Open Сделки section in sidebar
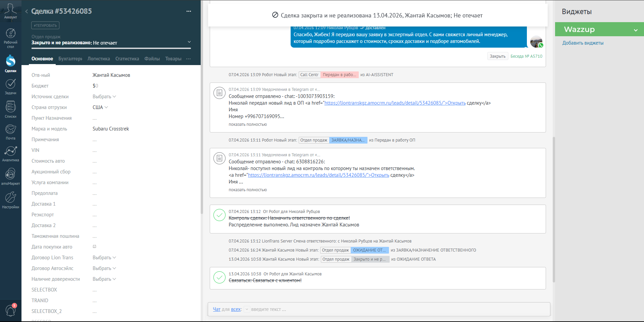The height and width of the screenshot is (322, 644). (x=10, y=64)
